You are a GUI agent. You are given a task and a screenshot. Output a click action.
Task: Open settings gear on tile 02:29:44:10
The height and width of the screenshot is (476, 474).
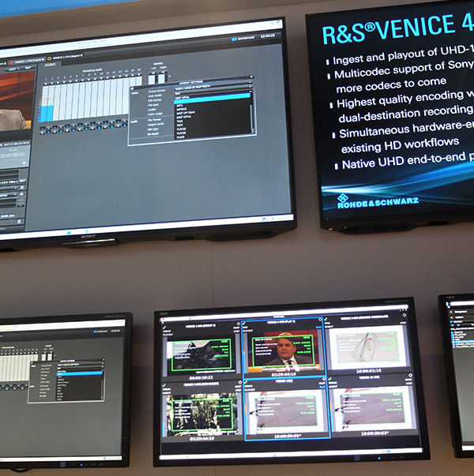240,382
